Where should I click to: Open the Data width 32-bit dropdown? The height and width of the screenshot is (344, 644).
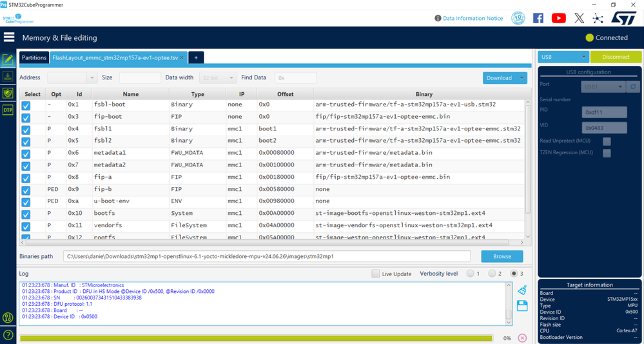tap(218, 77)
